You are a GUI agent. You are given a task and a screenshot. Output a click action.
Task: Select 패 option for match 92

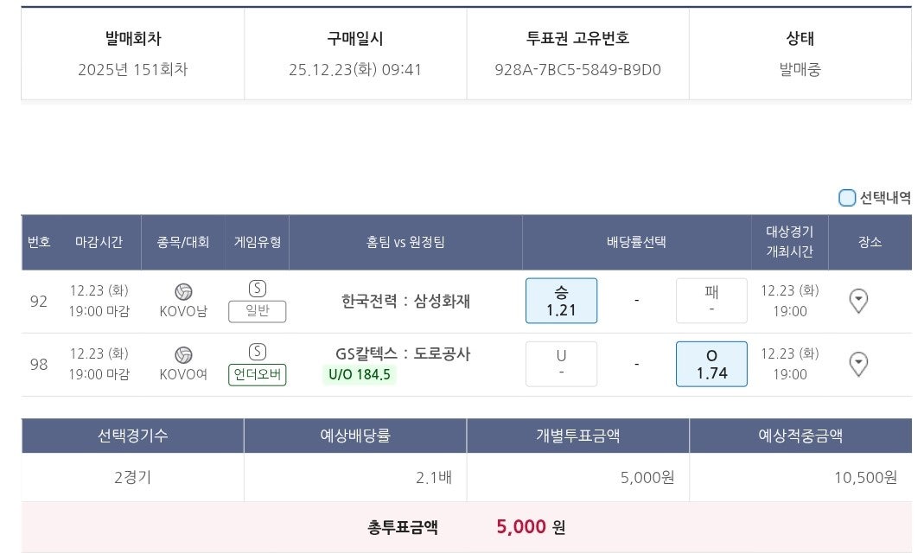point(711,301)
